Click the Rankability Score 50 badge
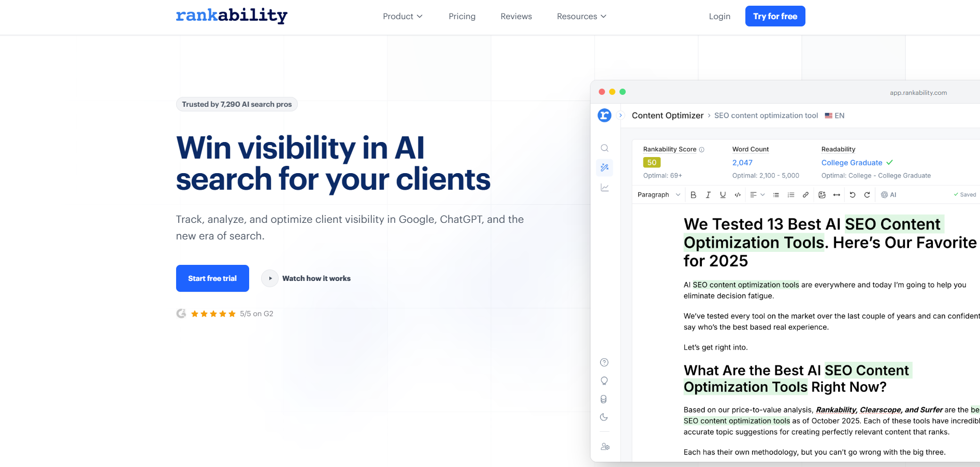 652,162
